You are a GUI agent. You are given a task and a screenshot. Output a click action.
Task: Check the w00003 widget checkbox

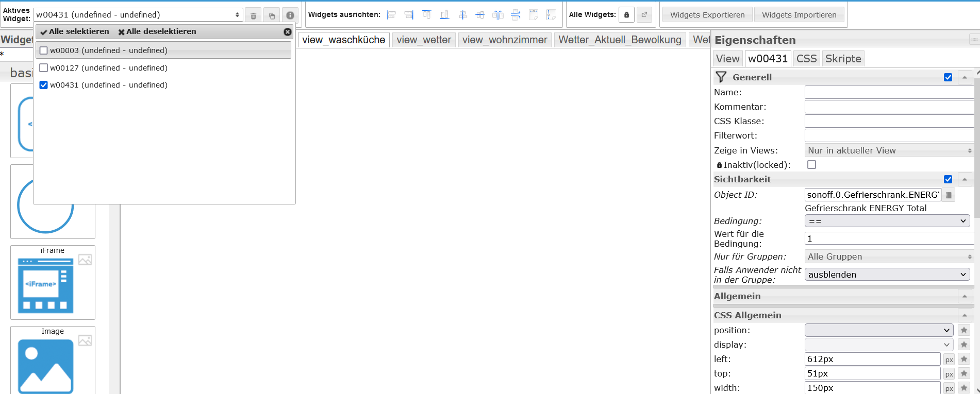pos(44,50)
